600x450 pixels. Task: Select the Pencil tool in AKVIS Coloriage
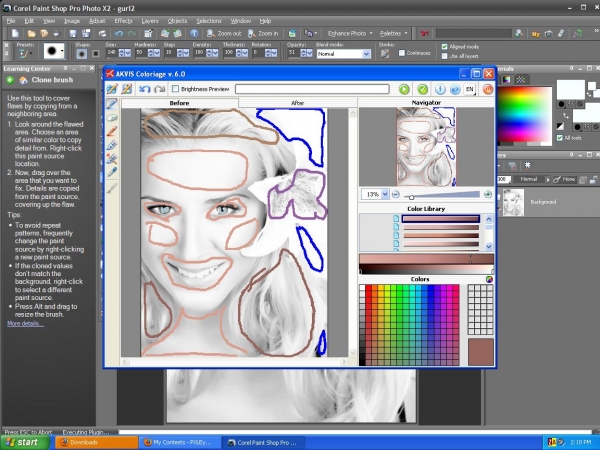pos(112,104)
